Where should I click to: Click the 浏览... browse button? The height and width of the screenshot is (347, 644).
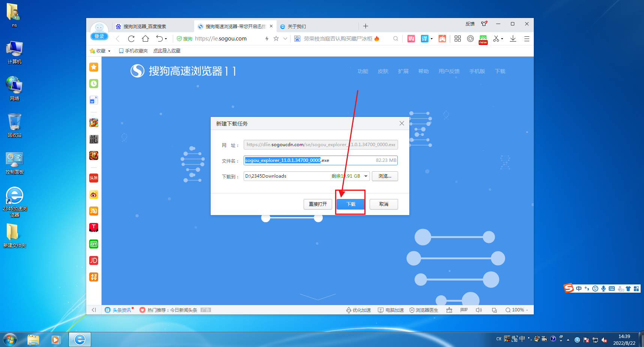[385, 176]
